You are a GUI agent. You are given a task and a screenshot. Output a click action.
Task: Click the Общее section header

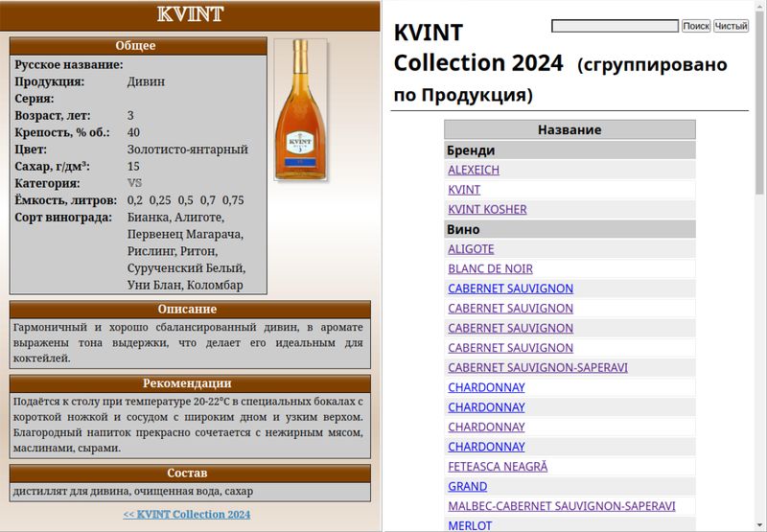click(x=138, y=45)
